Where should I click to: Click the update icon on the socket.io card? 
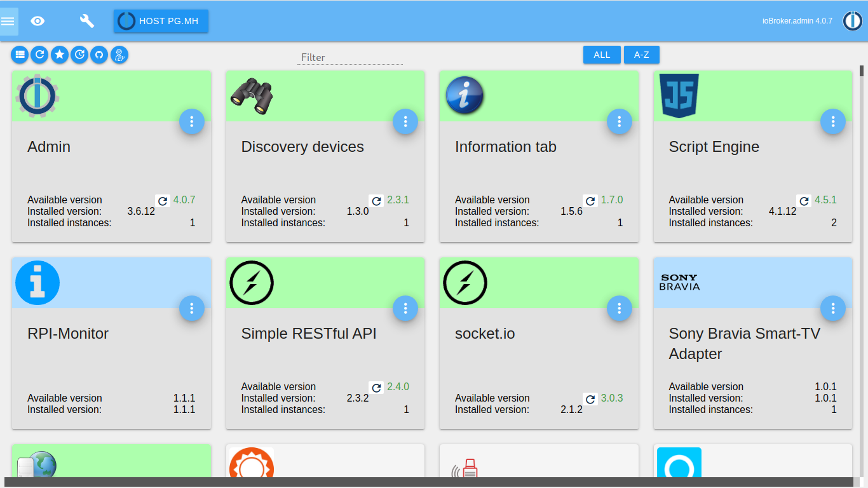pos(590,399)
